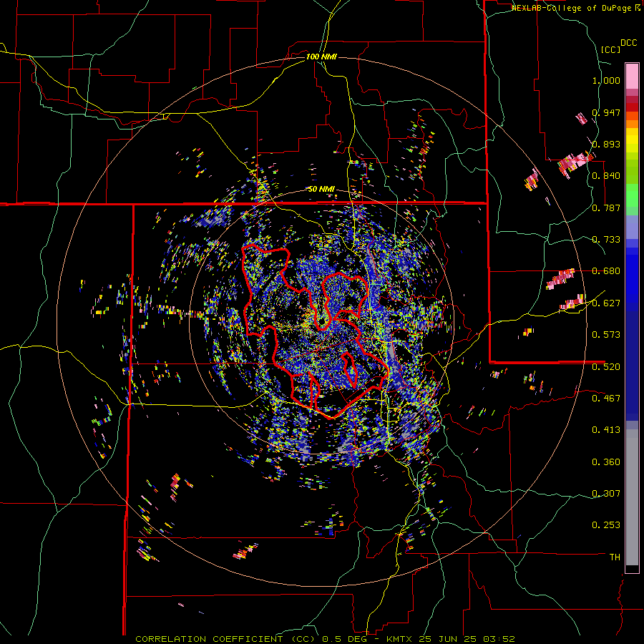This screenshot has height=644, width=644.
Task: Click the 0.733 scale value
Action: point(606,240)
